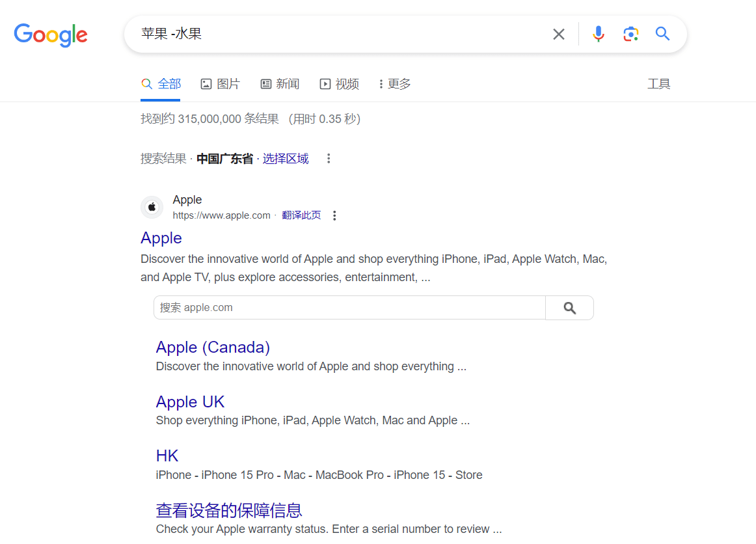Click the results count text 315,000,000
Image resolution: width=756 pixels, height=544 pixels.
click(x=209, y=119)
